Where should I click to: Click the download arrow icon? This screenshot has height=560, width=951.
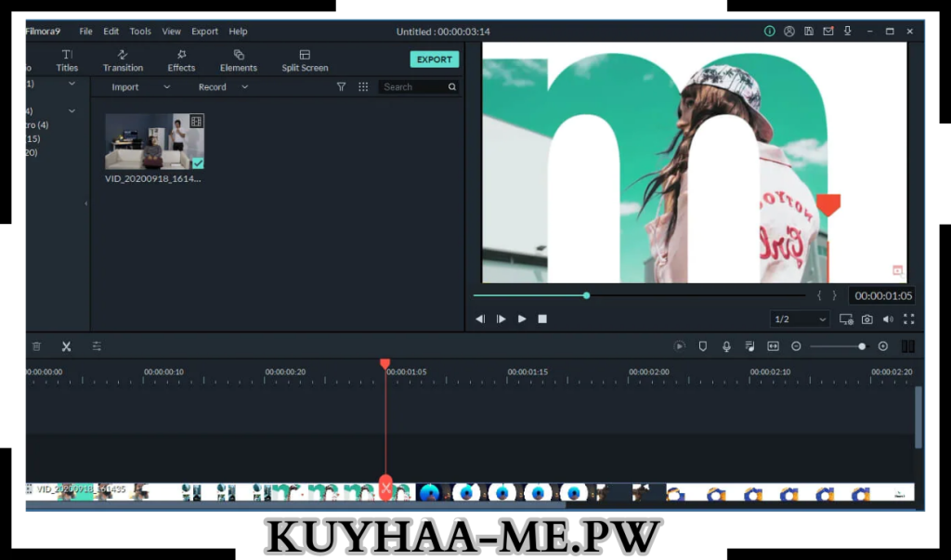point(847,31)
